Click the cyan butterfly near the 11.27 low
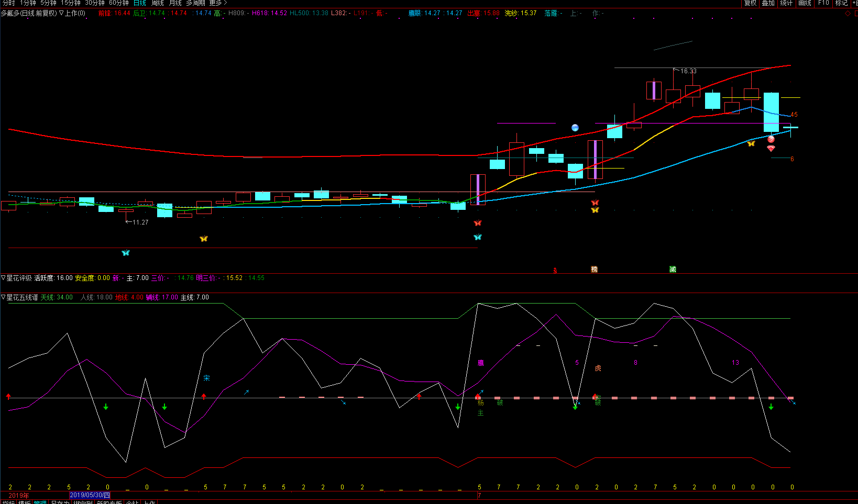Viewport: 858px width, 504px height. coord(126,253)
